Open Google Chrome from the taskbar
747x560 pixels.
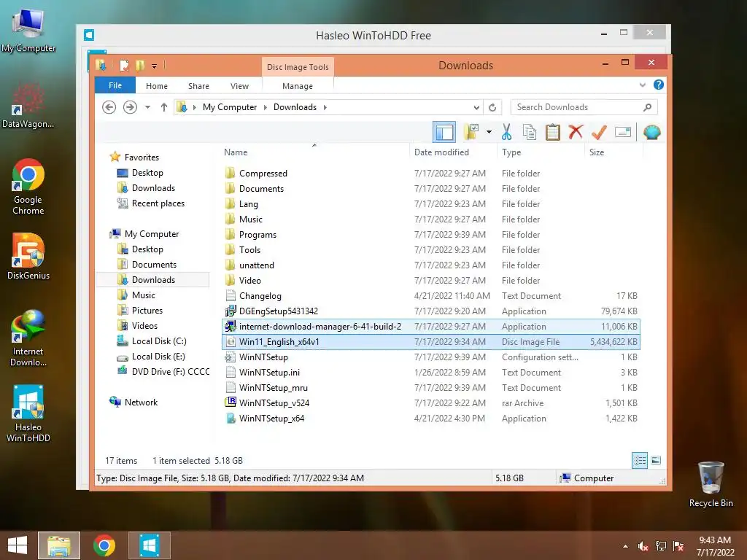(104, 545)
